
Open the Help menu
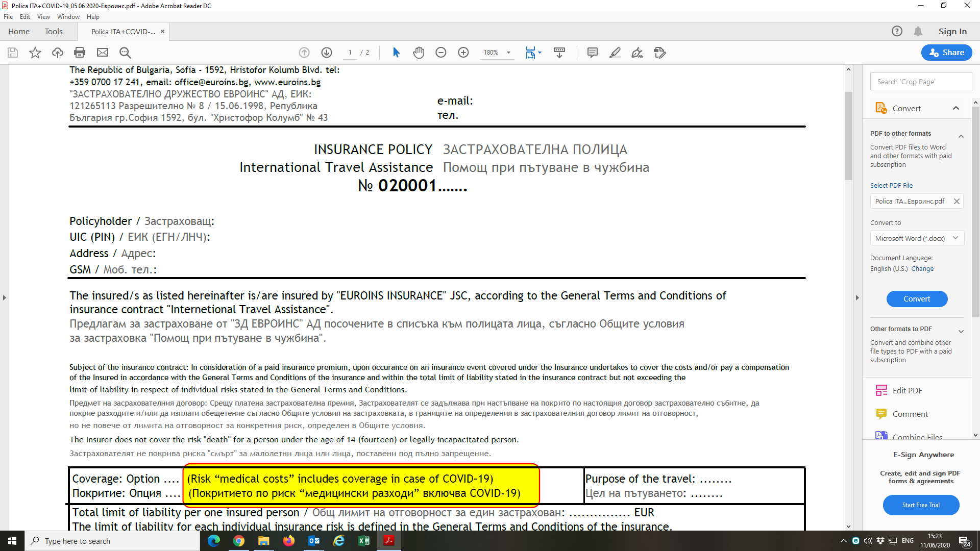93,17
